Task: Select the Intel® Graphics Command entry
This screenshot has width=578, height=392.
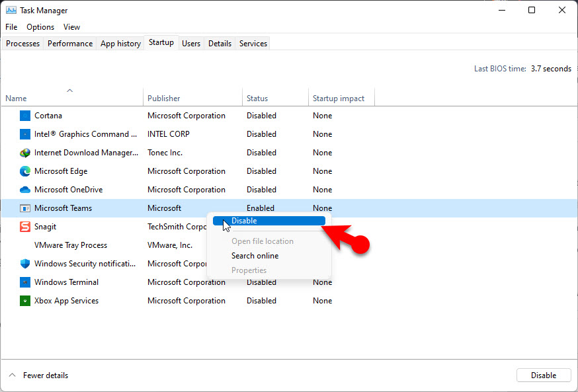Action: pos(85,134)
